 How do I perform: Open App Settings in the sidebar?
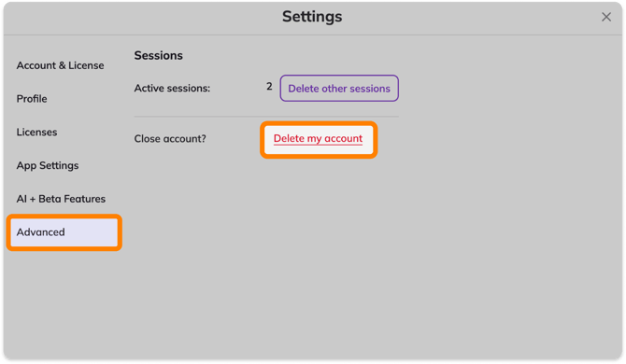48,165
